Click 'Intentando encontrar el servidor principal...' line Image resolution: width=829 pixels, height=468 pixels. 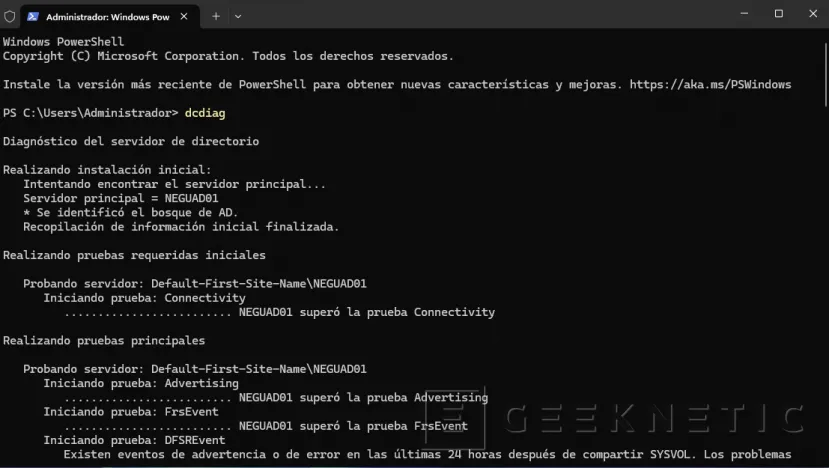(x=174, y=184)
